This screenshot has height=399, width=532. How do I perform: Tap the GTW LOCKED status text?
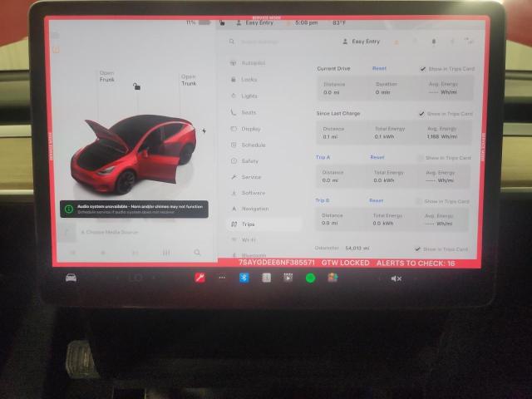tap(346, 263)
